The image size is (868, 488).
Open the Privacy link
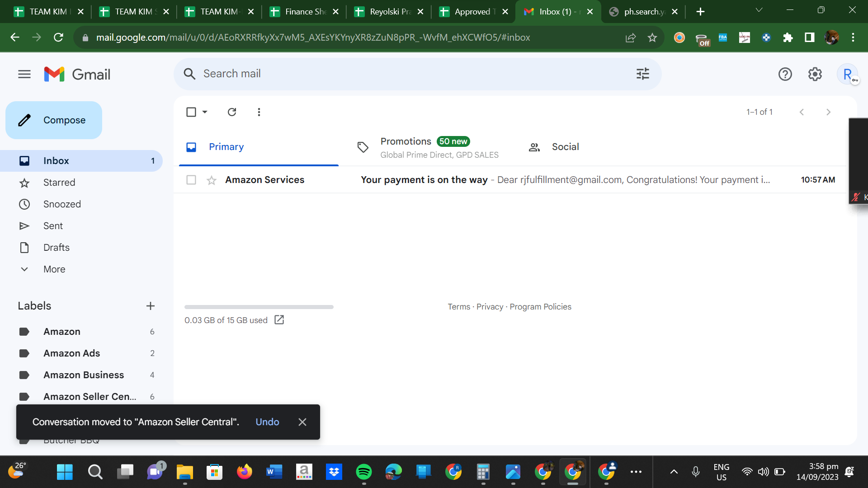tap(490, 307)
